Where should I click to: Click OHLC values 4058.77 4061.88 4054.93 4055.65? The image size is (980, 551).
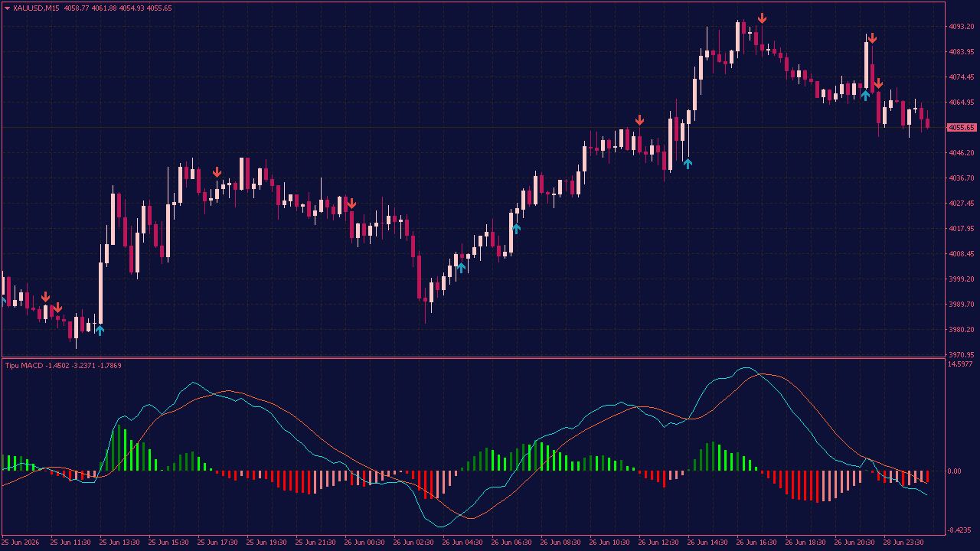(x=118, y=8)
